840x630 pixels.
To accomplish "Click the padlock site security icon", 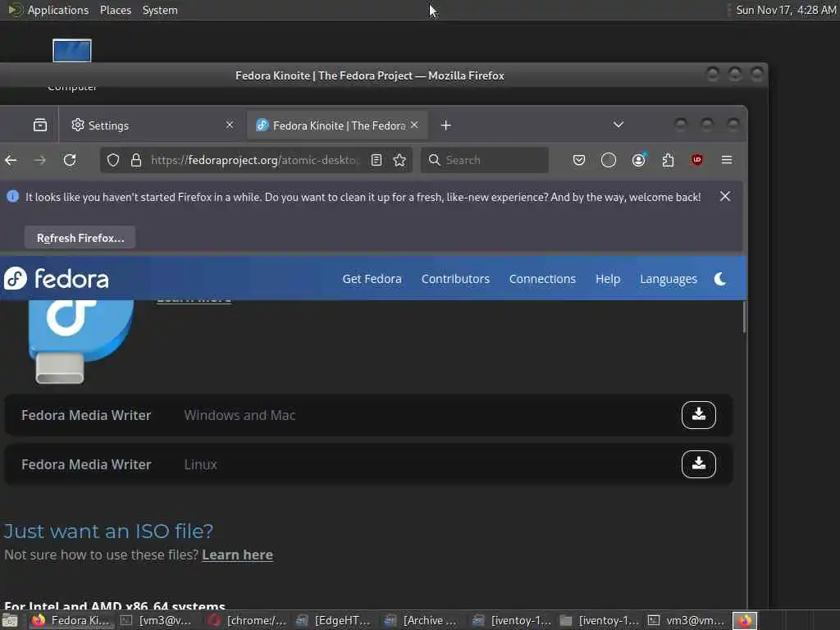I will tap(136, 160).
